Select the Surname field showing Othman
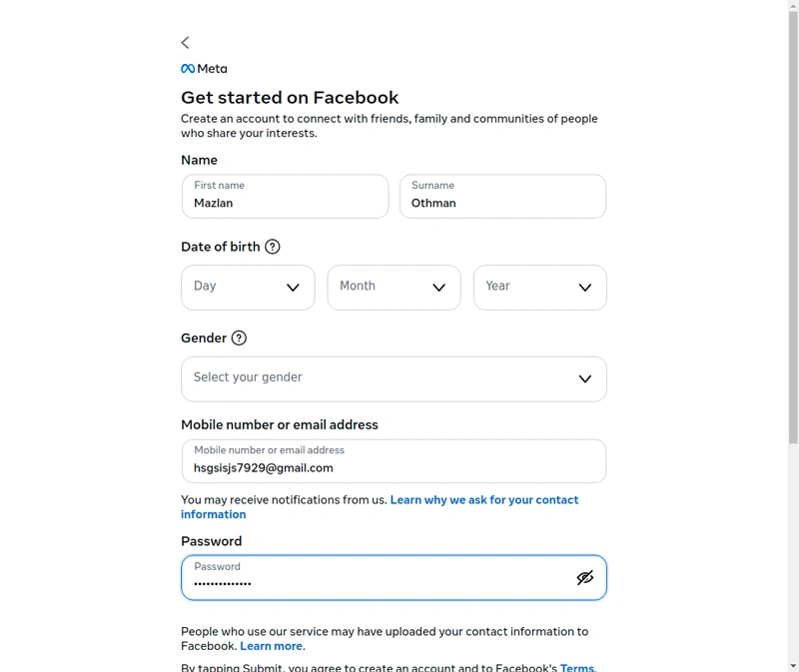799x672 pixels. [x=502, y=197]
